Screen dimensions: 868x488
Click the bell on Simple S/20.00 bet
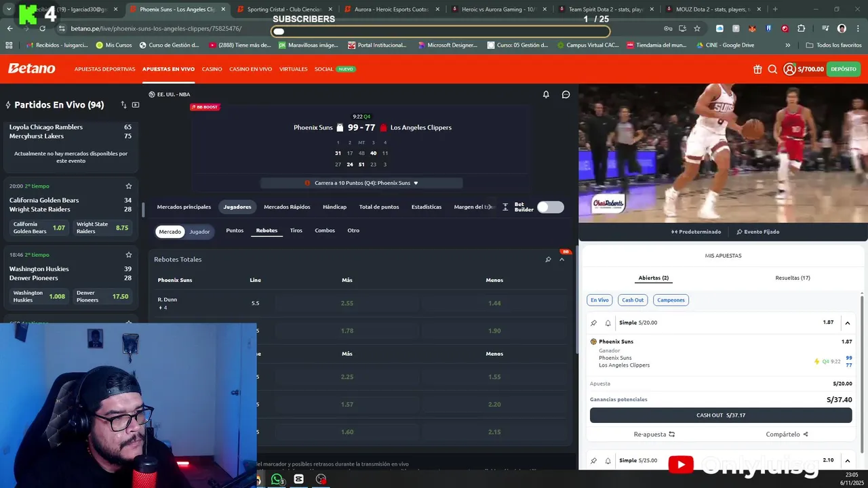click(608, 323)
